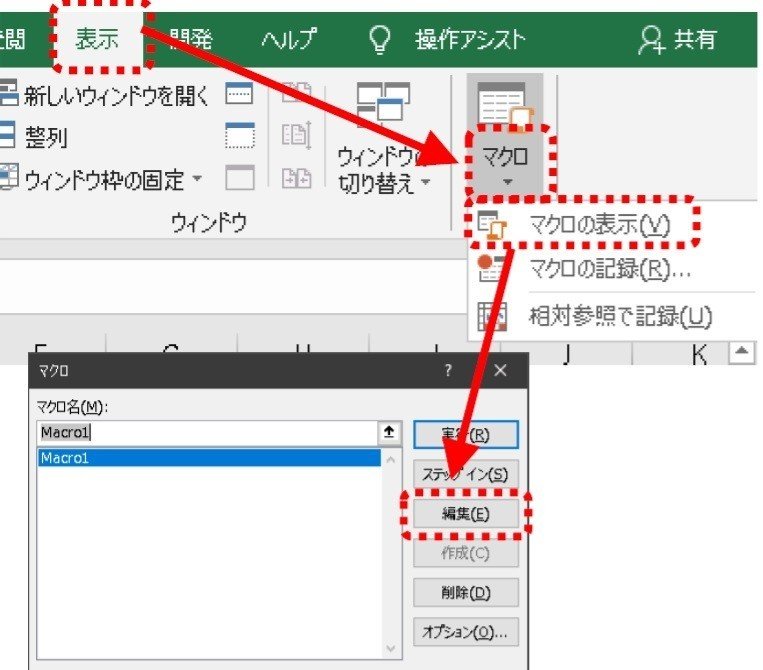Close the マクロ dialog

pyautogui.click(x=500, y=371)
